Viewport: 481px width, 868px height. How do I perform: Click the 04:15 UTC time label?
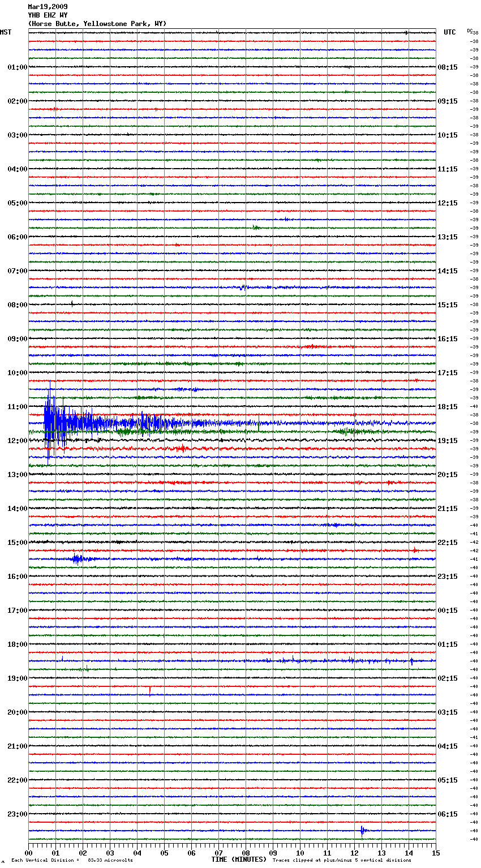[448, 746]
